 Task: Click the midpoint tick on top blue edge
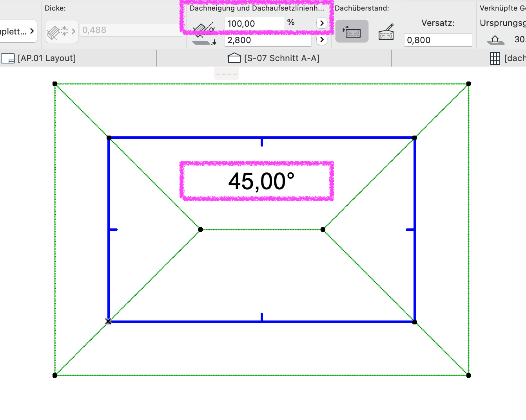pos(262,142)
